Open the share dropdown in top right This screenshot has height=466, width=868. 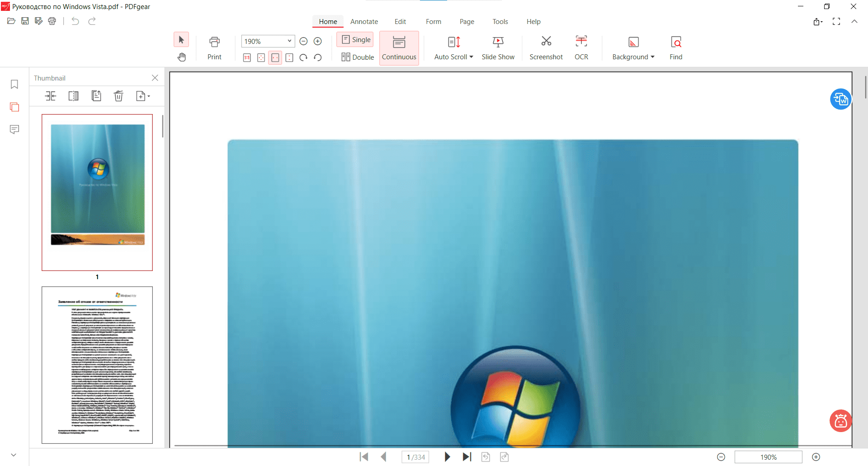[817, 22]
